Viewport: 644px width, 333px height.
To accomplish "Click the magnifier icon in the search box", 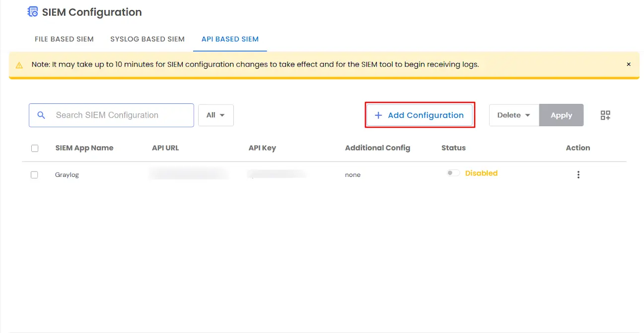I will pyautogui.click(x=41, y=115).
